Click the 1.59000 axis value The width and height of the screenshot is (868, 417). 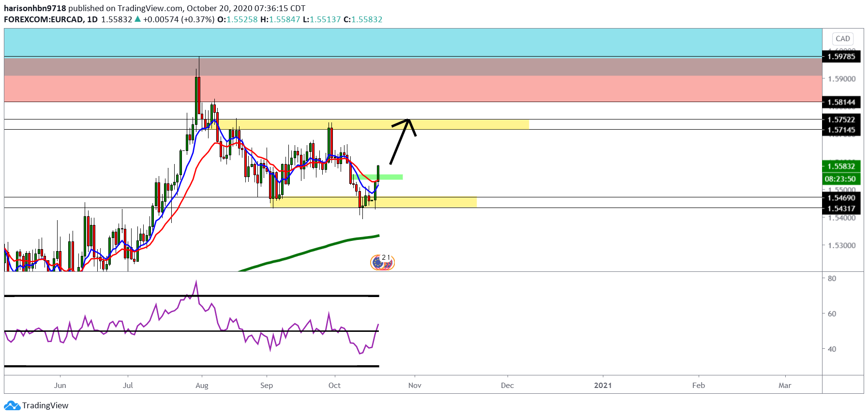click(842, 79)
